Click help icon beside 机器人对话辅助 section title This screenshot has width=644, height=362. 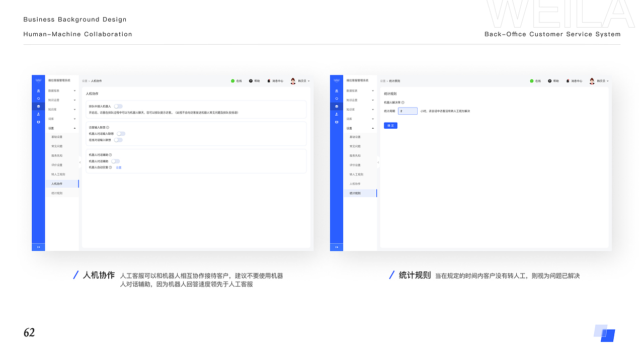(x=111, y=155)
